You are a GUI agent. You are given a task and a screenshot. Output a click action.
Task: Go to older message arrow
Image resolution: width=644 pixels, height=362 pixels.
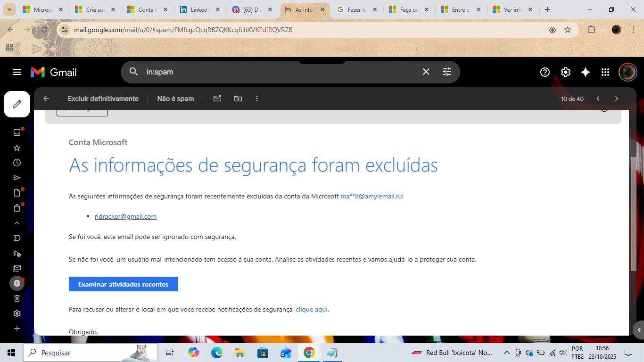point(616,99)
